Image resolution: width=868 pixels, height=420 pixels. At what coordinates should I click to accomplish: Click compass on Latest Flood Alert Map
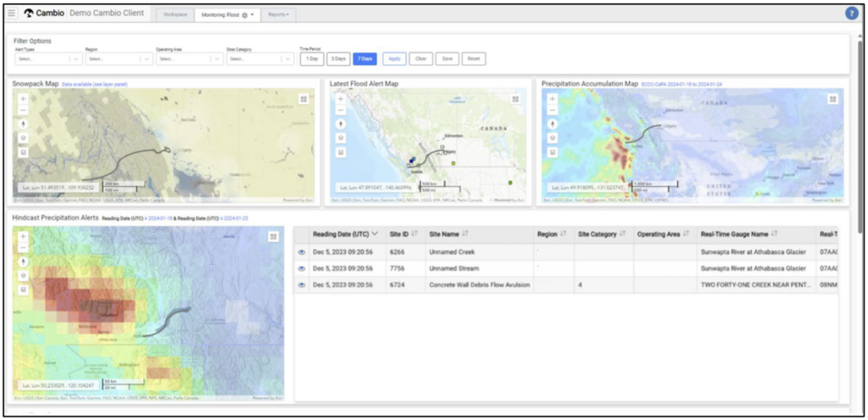point(341,124)
